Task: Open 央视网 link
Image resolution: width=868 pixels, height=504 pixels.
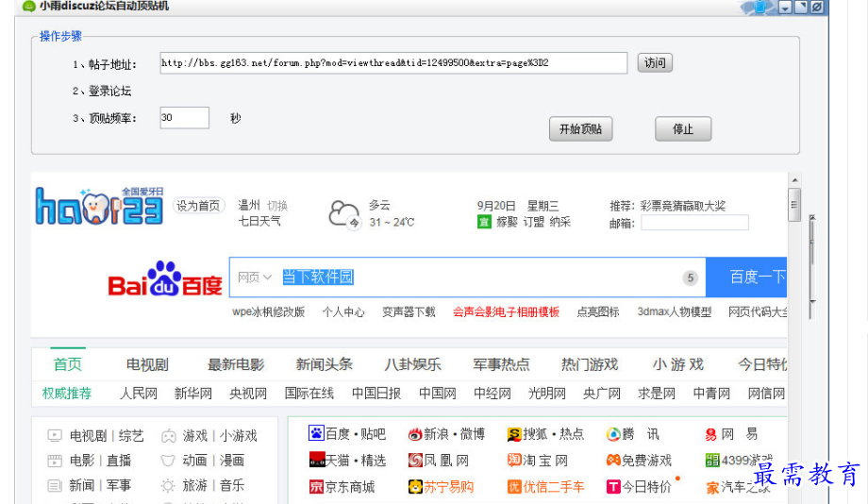Action: pyautogui.click(x=248, y=394)
